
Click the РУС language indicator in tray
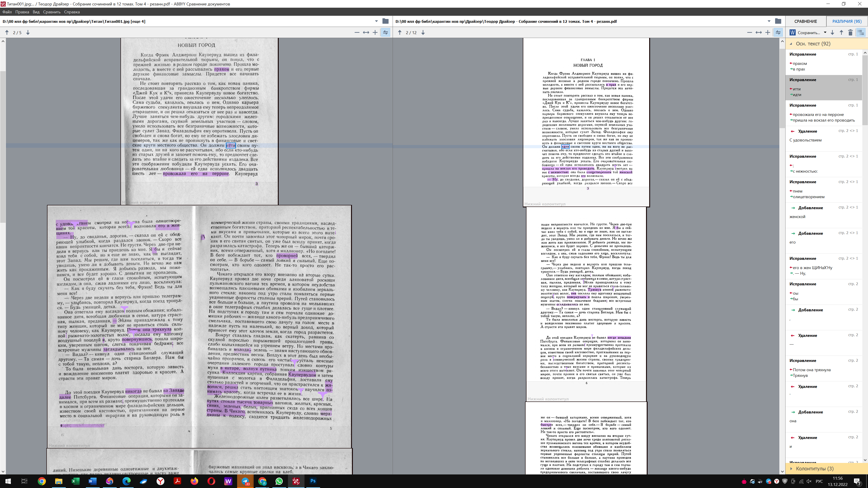click(x=819, y=481)
